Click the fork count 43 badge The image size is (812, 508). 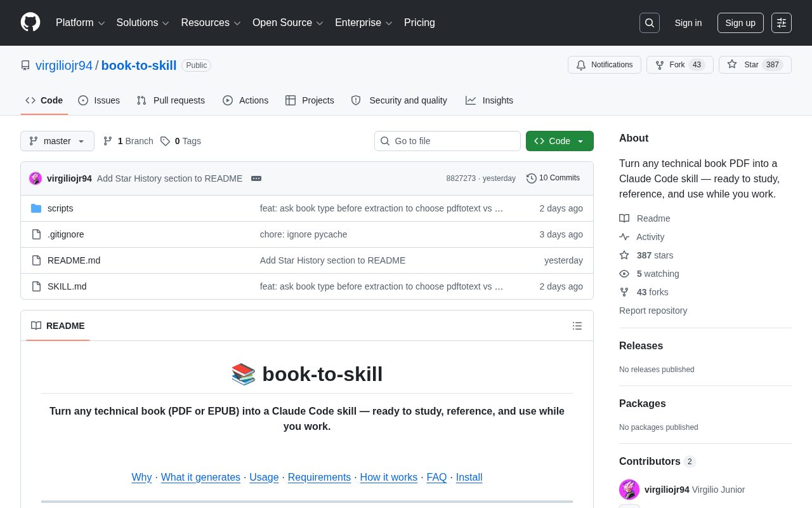click(x=697, y=65)
